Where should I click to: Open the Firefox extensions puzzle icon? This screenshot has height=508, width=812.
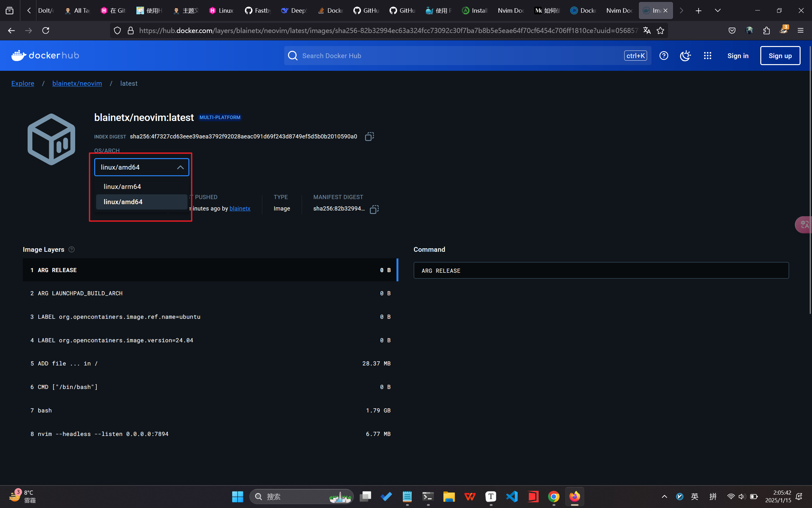tap(766, 30)
